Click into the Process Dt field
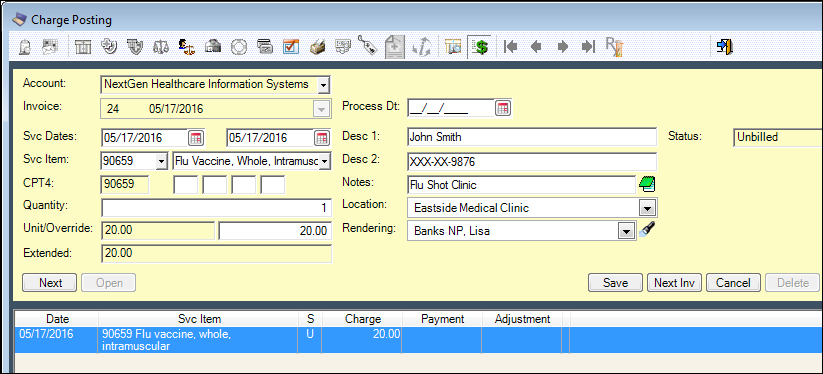 tap(451, 108)
